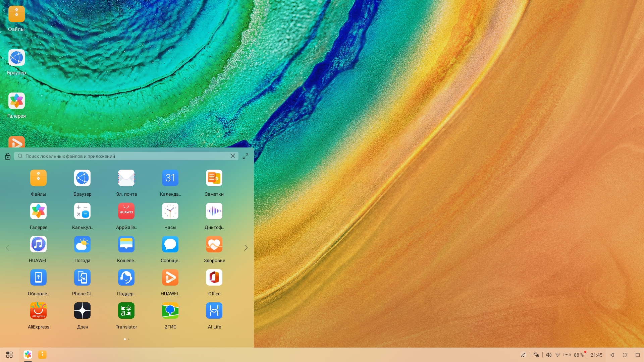Open the AppGallery app icon
Screen dimensions: 644x362
[x=126, y=211]
